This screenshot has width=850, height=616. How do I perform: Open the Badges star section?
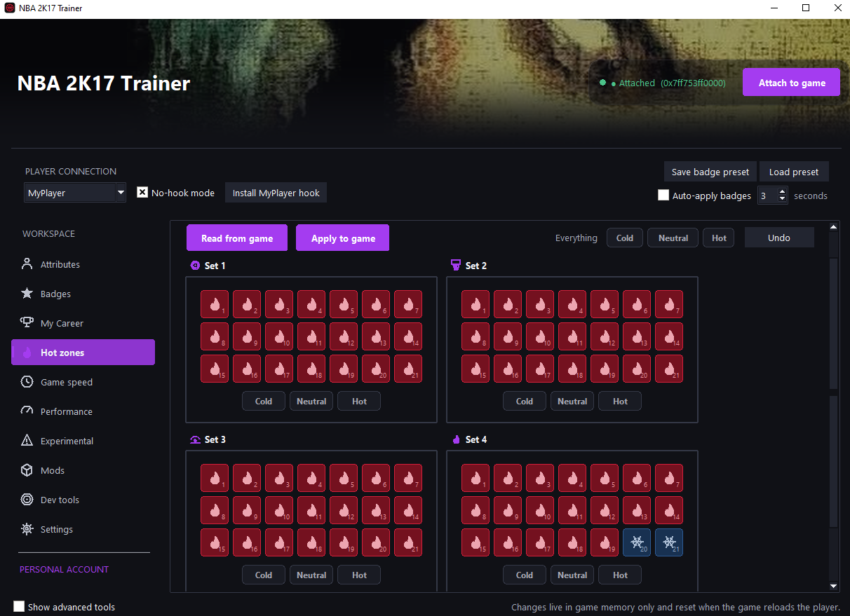click(83, 294)
